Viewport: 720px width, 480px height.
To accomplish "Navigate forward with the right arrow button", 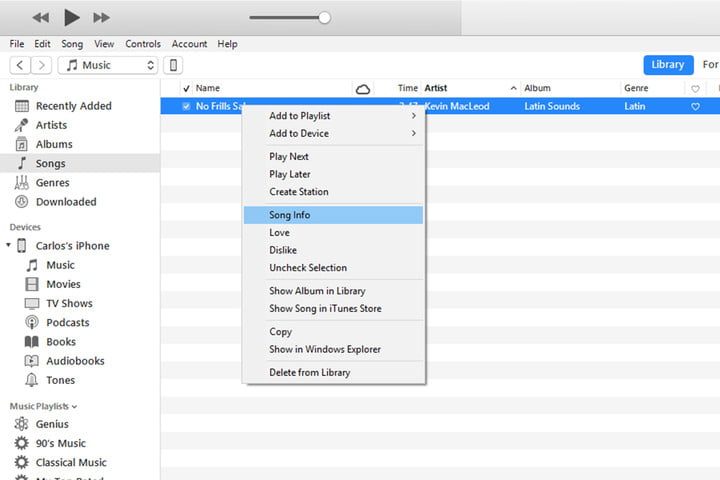I will (x=41, y=65).
